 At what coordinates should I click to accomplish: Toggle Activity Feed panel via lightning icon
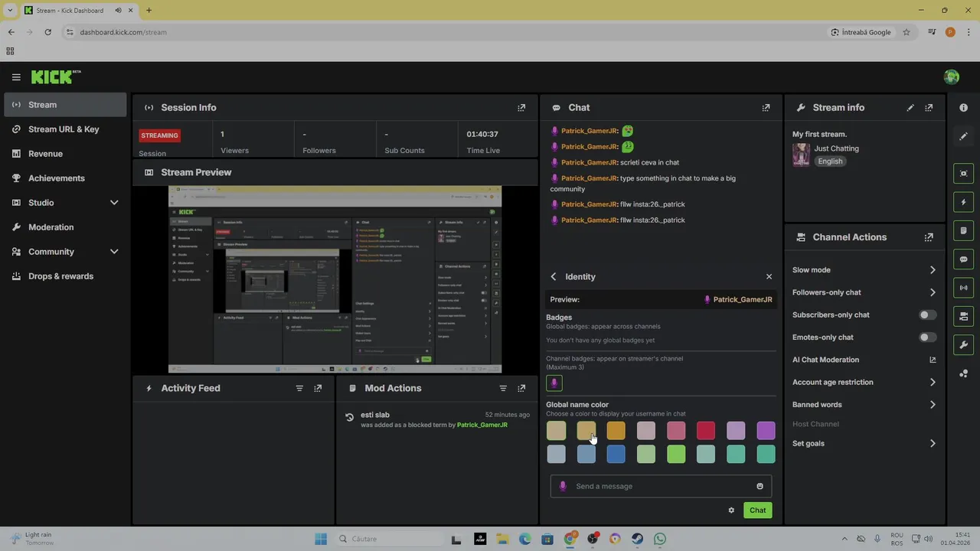pos(963,202)
